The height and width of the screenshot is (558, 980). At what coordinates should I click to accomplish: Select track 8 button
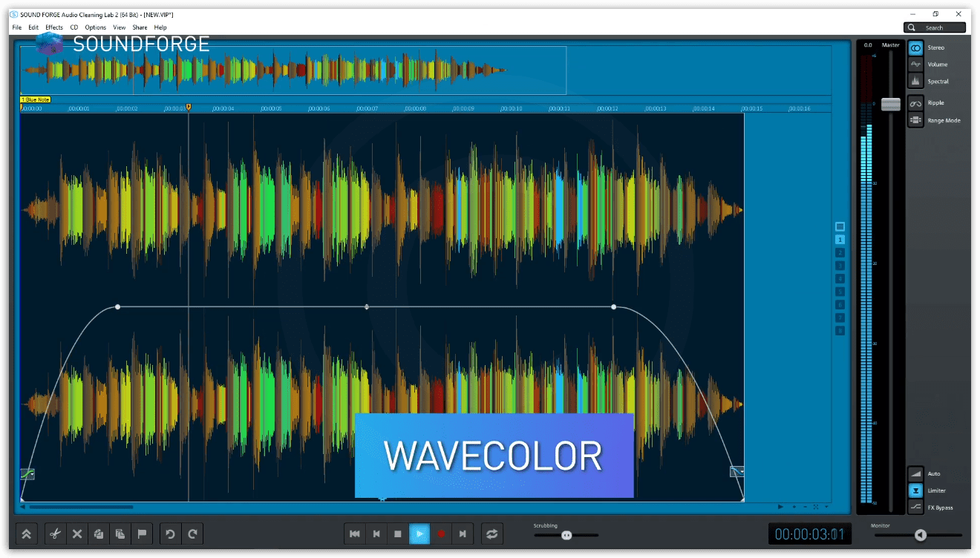840,330
